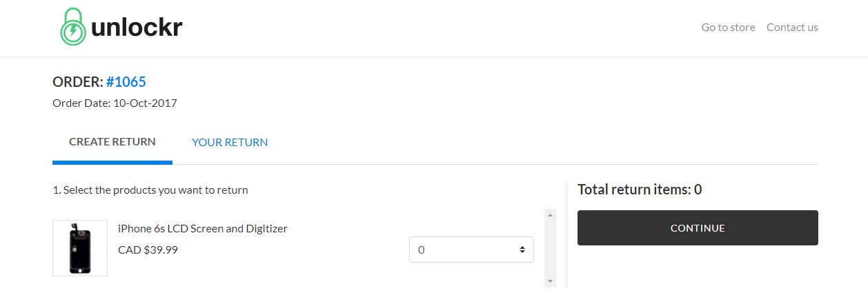Click the iPhone 6s LCD Screen product name
Viewport: 868px width, 304px height.
tap(203, 229)
